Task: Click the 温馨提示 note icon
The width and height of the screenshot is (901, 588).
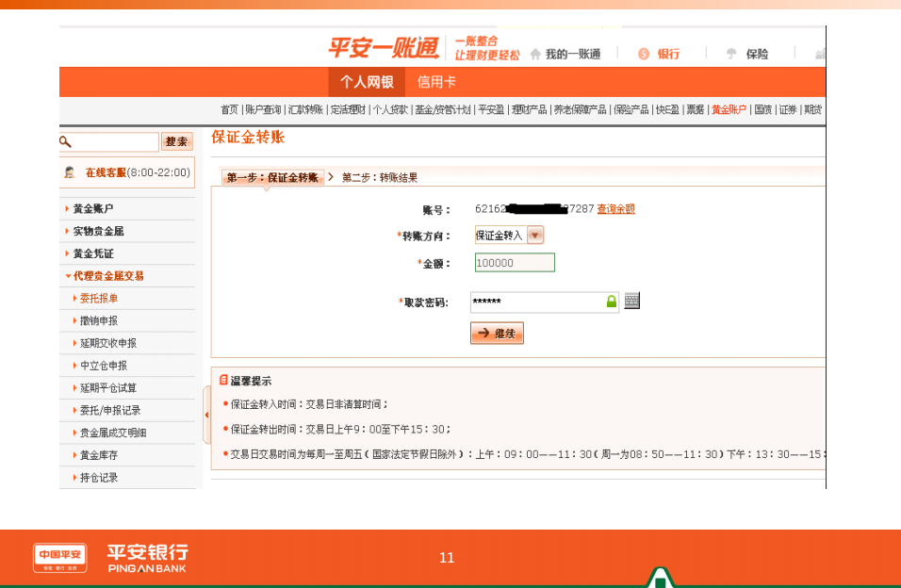Action: coord(223,380)
